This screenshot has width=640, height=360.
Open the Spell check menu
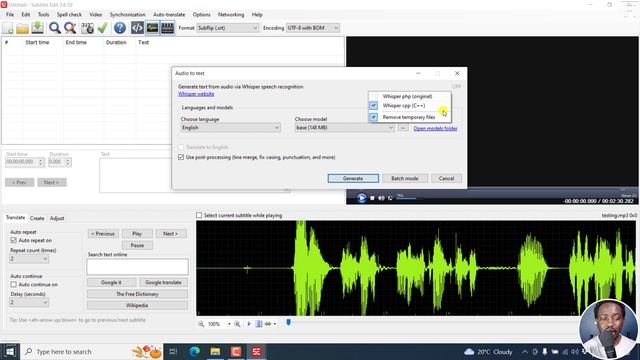pos(69,14)
